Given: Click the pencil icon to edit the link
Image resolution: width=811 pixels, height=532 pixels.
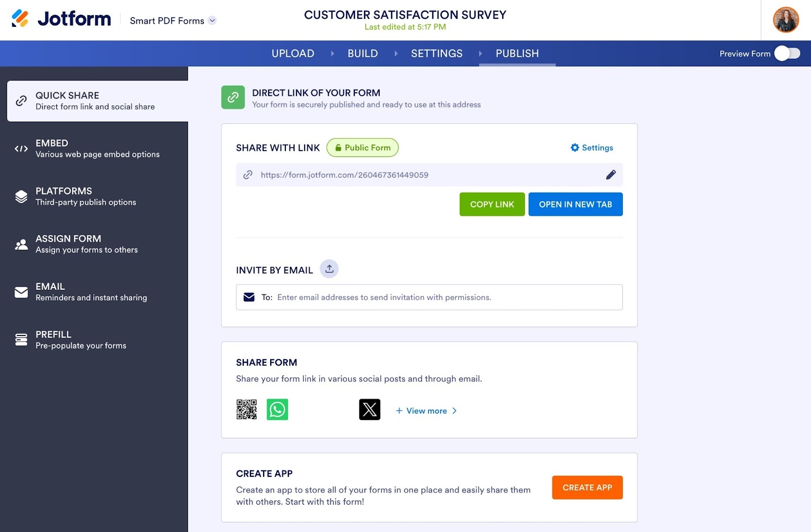Looking at the screenshot, I should [611, 174].
